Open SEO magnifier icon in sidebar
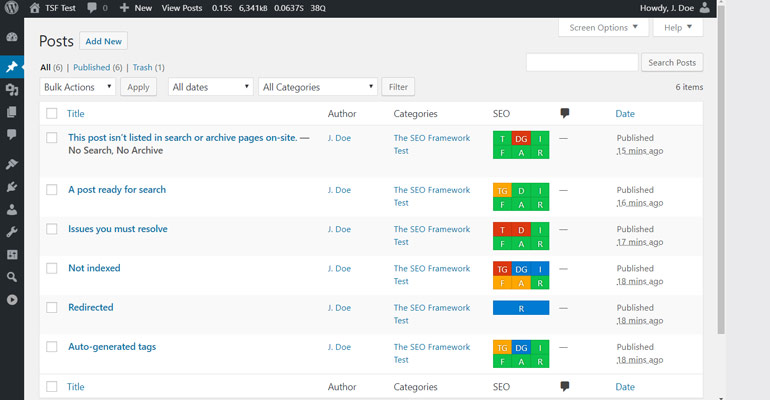 [x=12, y=277]
